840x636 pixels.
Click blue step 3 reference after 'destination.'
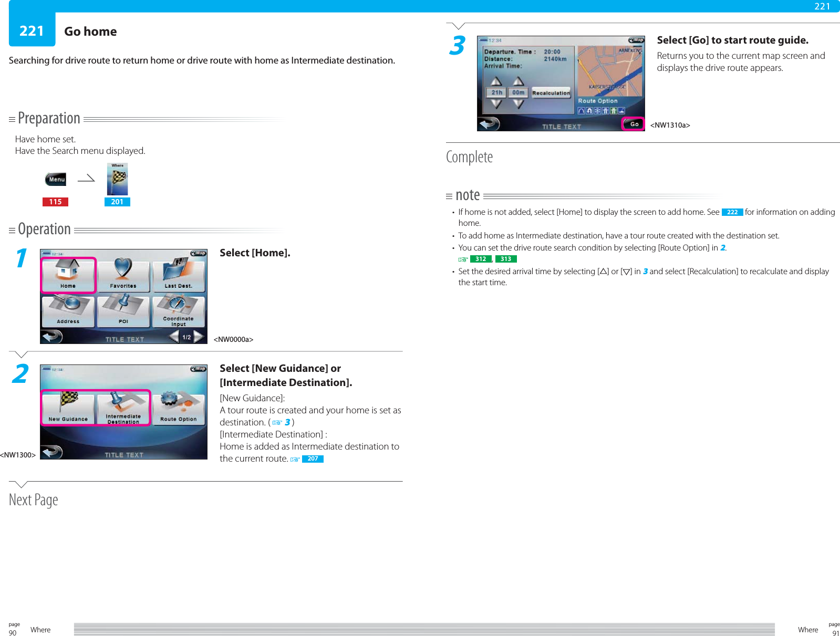click(287, 422)
